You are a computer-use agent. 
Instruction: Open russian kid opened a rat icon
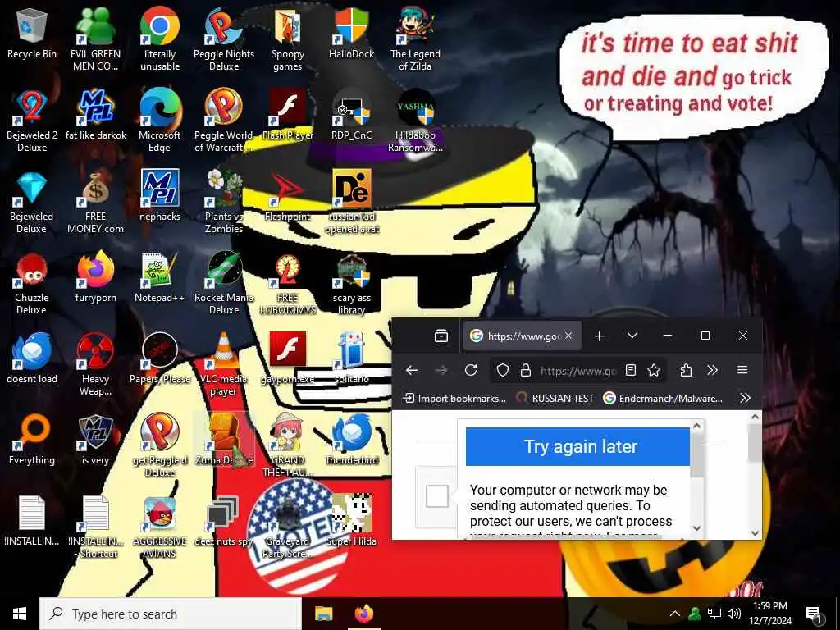[x=351, y=202]
